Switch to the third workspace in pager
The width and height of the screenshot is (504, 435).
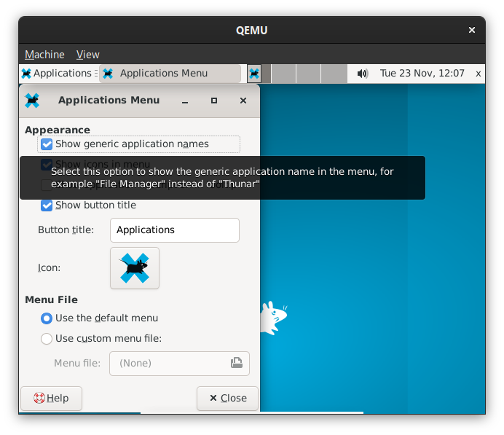click(x=308, y=74)
